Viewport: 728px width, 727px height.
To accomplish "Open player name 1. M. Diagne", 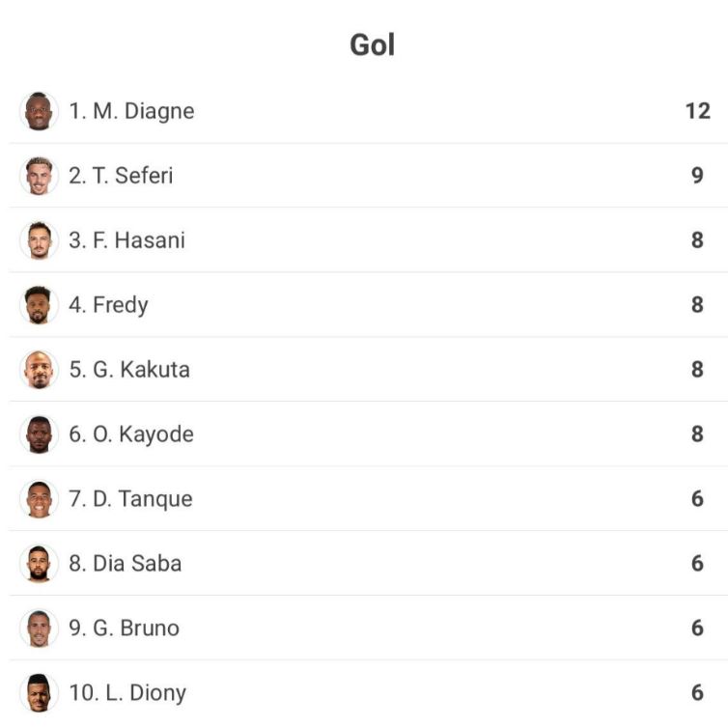I will click(x=131, y=111).
